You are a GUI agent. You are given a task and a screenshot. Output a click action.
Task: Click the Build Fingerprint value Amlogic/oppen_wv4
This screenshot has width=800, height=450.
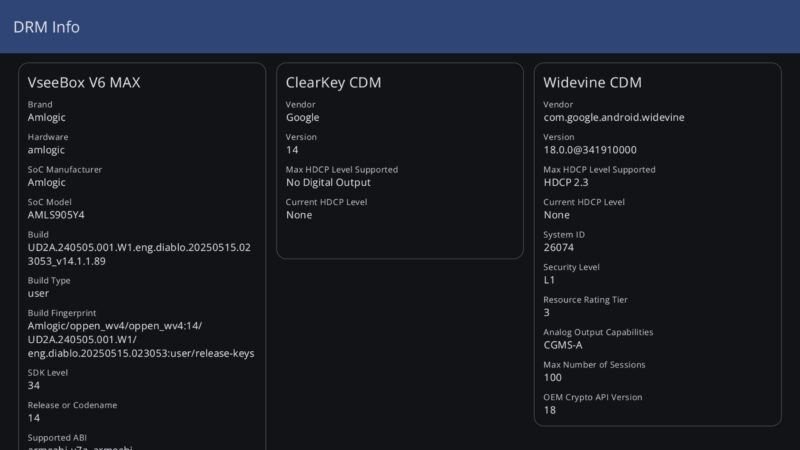tap(141, 339)
